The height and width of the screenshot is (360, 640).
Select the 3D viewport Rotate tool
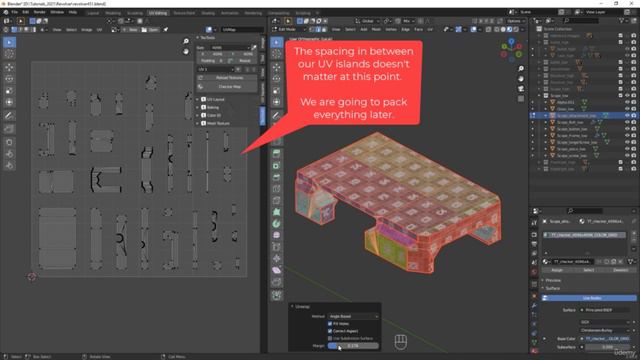[277, 79]
